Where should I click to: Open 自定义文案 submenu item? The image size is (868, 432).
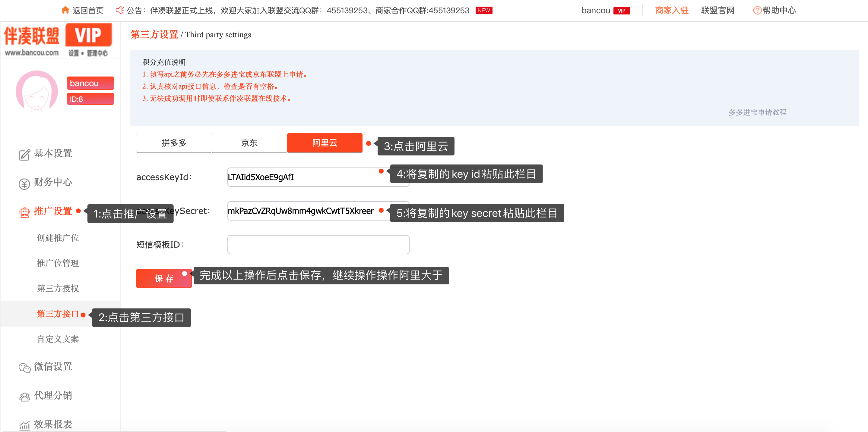(x=58, y=339)
